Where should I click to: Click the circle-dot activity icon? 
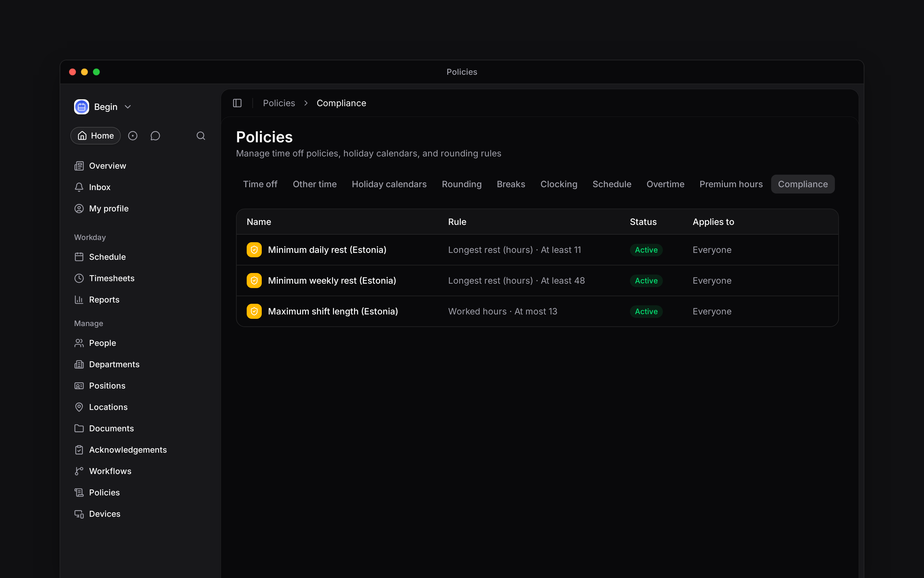point(132,136)
